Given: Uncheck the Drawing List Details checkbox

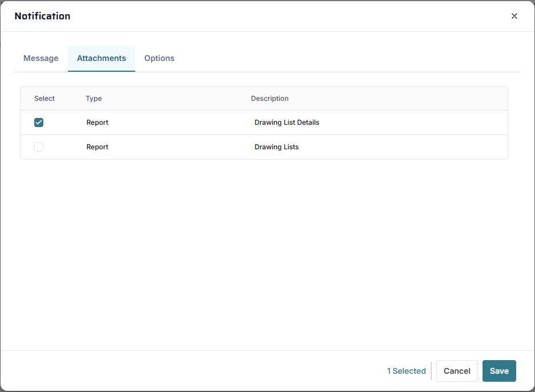Looking at the screenshot, I should (39, 122).
